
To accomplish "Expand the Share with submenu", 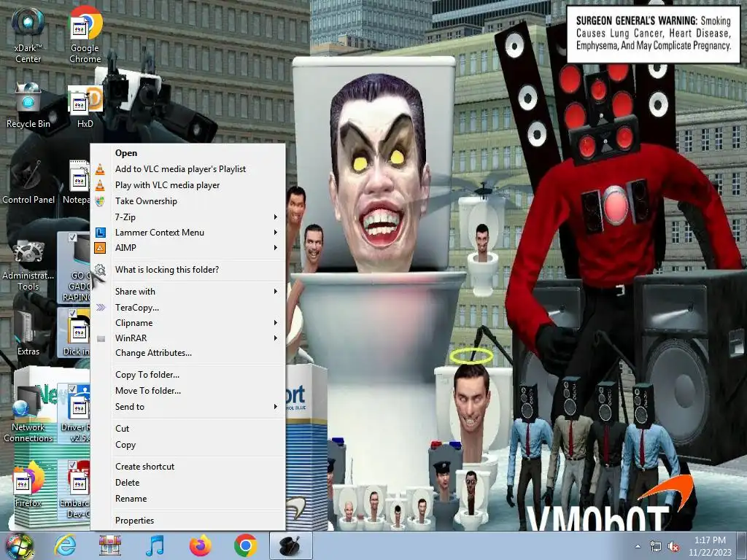I will pos(187,292).
